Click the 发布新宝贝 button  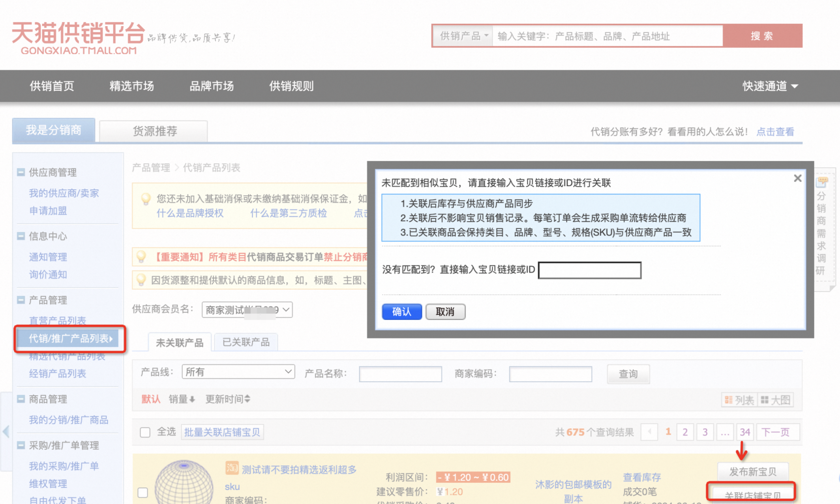(x=753, y=472)
